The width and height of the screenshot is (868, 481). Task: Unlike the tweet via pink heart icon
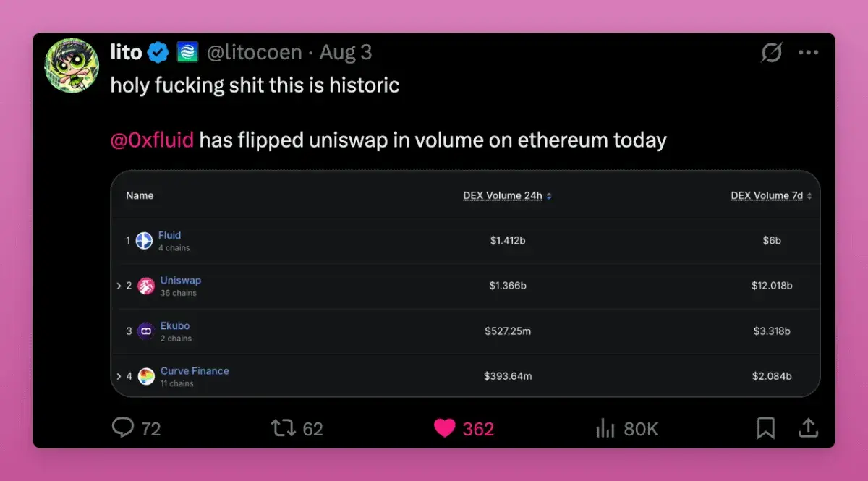pyautogui.click(x=445, y=428)
